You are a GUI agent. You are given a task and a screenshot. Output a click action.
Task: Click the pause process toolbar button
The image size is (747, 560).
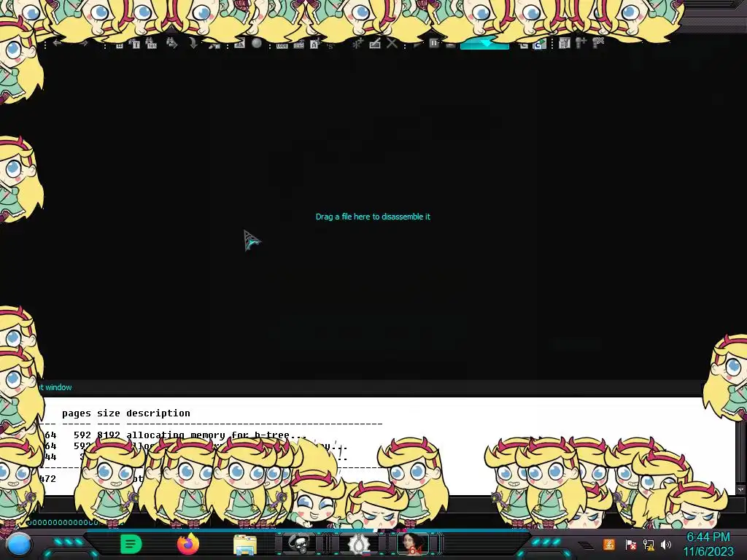[433, 43]
